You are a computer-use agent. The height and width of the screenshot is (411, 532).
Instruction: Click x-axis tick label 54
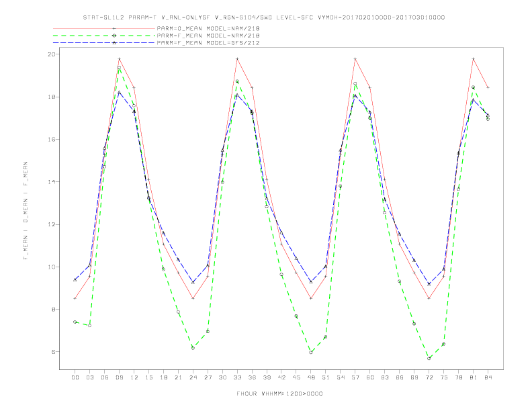pos(341,377)
